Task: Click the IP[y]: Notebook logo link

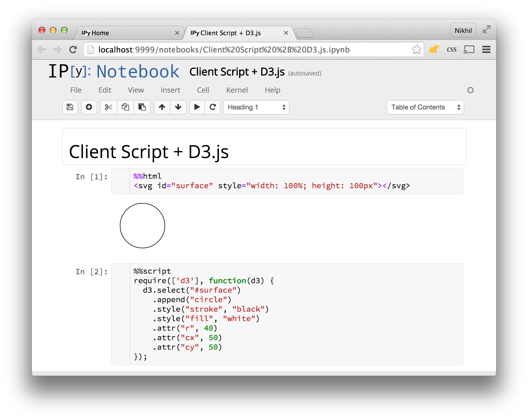Action: coord(114,71)
